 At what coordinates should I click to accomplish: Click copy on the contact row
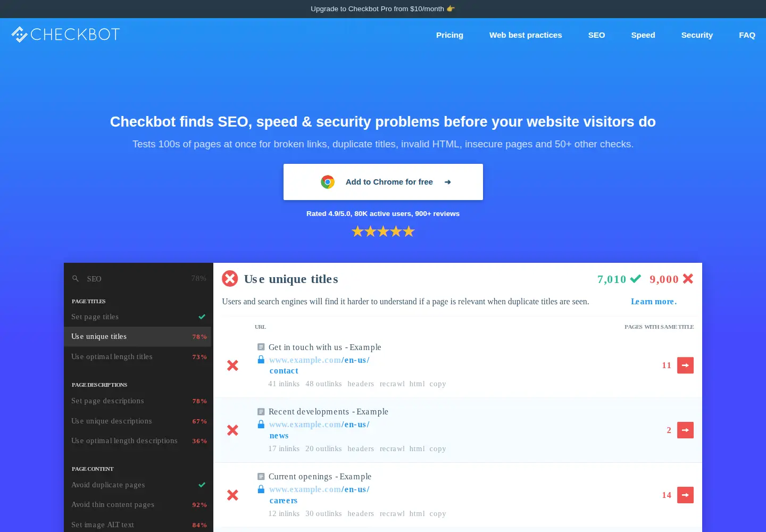438,384
